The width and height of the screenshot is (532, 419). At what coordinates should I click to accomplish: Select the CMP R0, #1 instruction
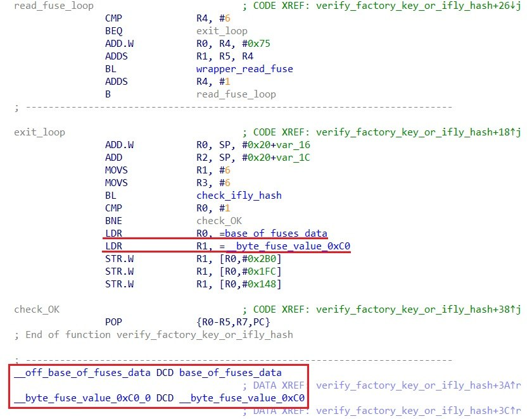point(168,208)
